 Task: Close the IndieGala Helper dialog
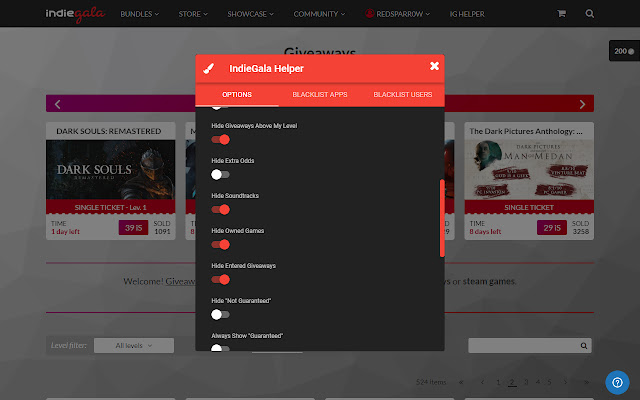tap(434, 66)
